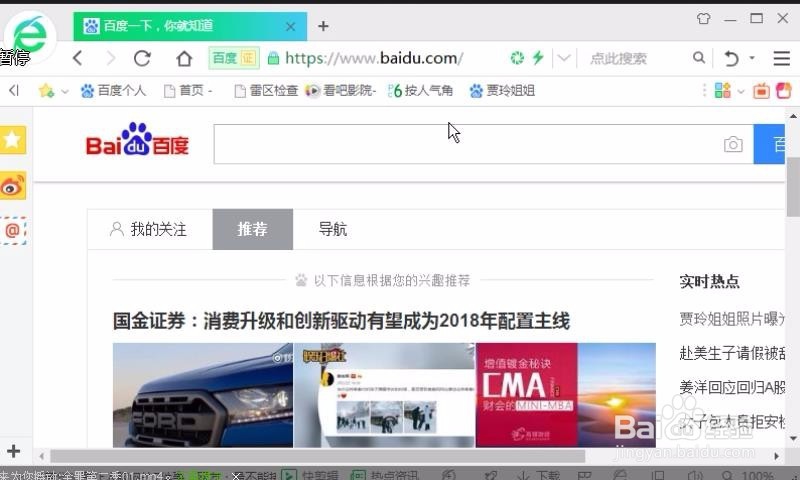Open the 按人气角 bookmark

(x=420, y=91)
